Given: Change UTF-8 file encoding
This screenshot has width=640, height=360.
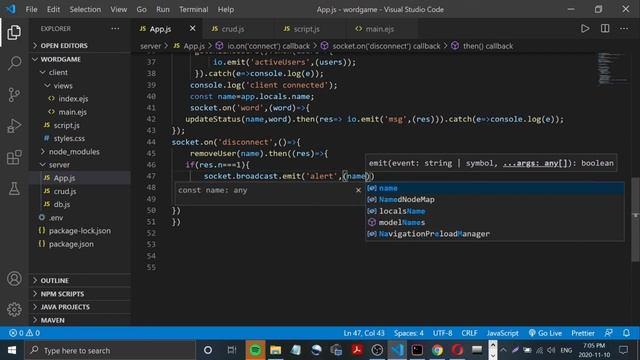Looking at the screenshot, I should point(442,333).
